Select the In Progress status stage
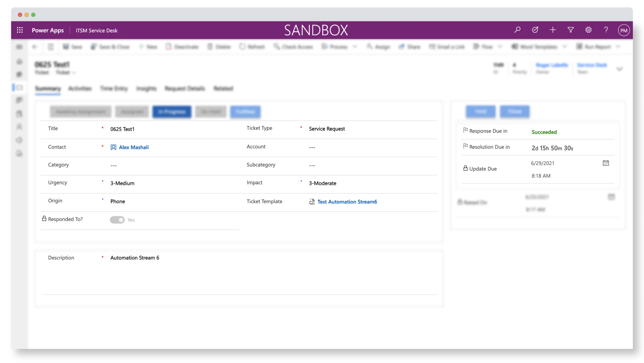Screen dimensions: 644x363 172,111
